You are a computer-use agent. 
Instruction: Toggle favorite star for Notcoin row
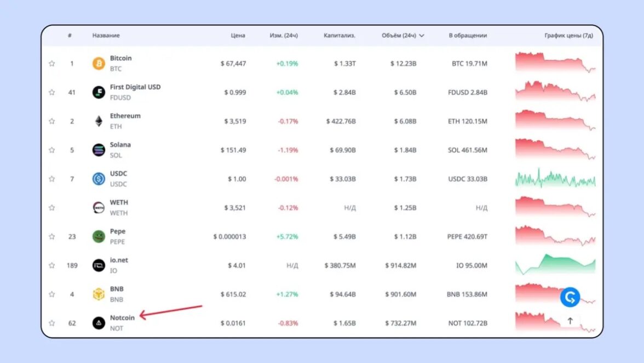(52, 323)
